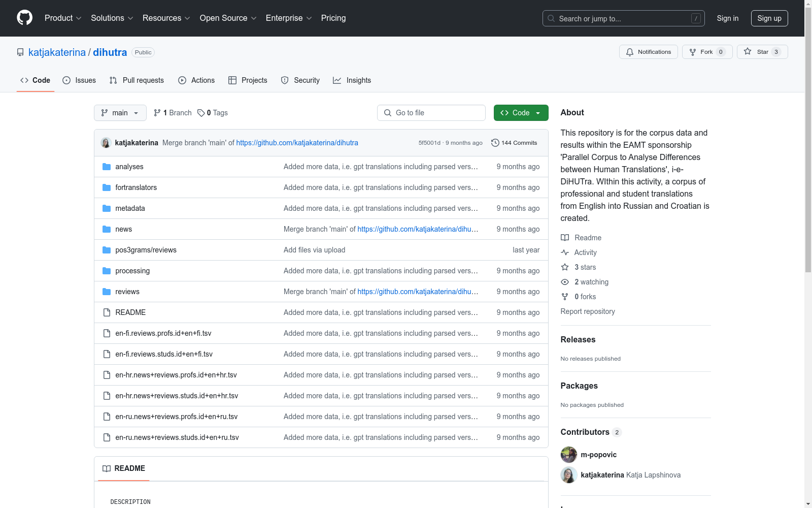The height and width of the screenshot is (508, 812).
Task: Open the commit message GitHub URL link
Action: pos(297,143)
